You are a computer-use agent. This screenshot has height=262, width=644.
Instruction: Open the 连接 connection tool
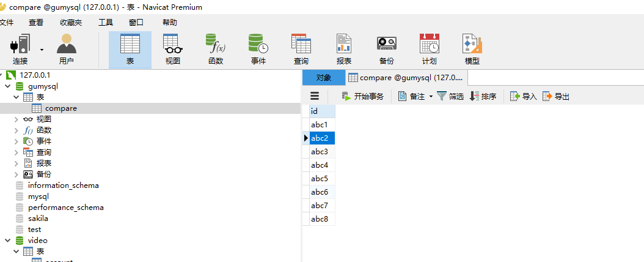pyautogui.click(x=20, y=50)
